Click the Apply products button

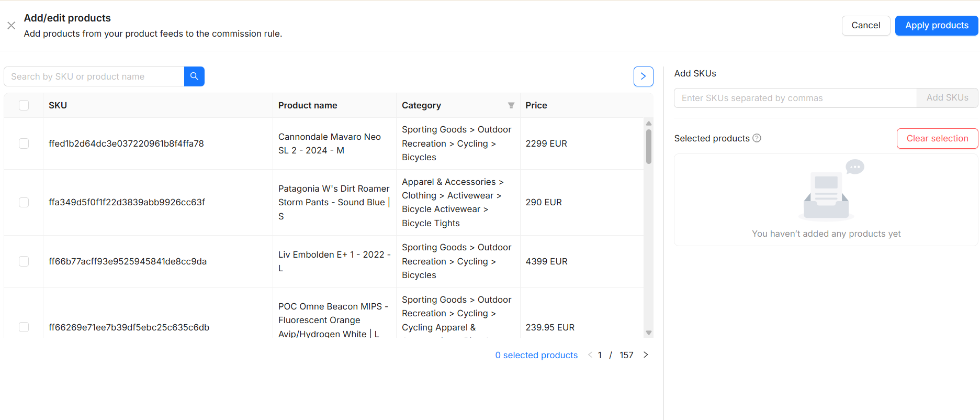point(936,26)
